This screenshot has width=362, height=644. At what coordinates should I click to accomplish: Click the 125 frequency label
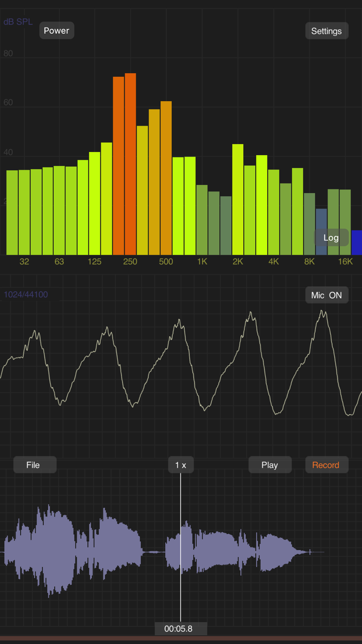point(94,262)
